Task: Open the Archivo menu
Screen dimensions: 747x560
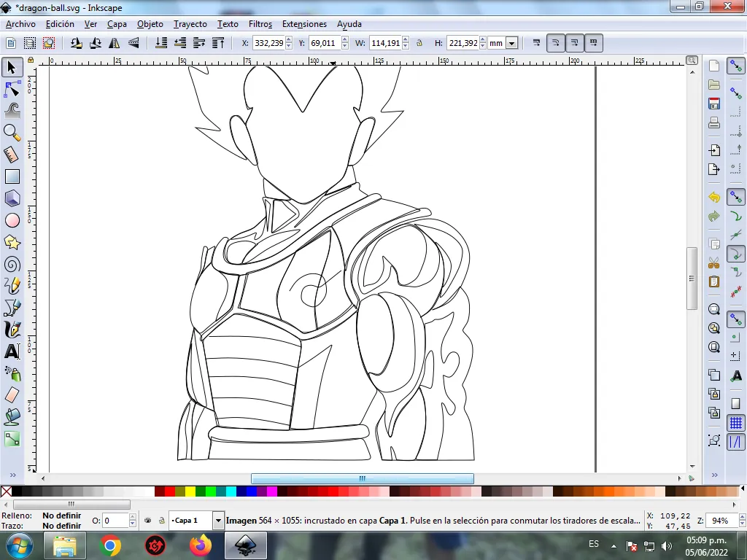Action: tap(20, 24)
